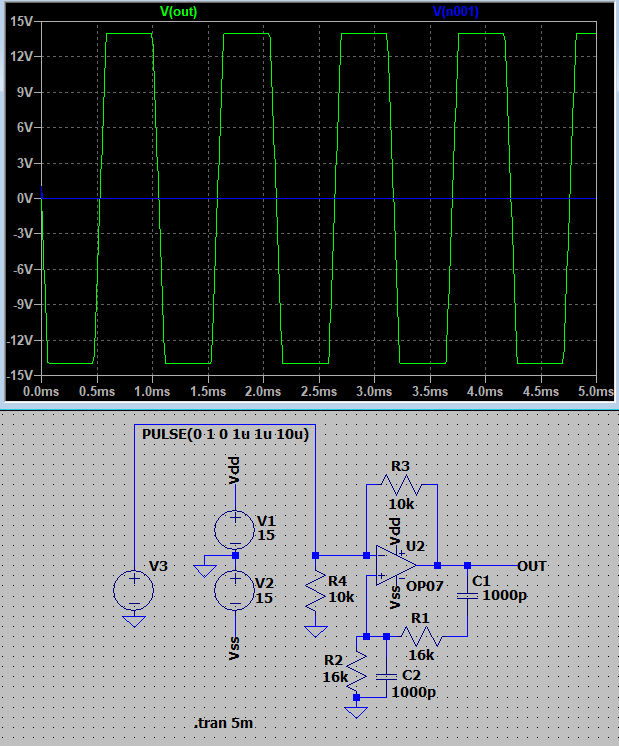Image resolution: width=619 pixels, height=746 pixels.
Task: Click the 15V label on vertical axis
Action: (x=20, y=21)
